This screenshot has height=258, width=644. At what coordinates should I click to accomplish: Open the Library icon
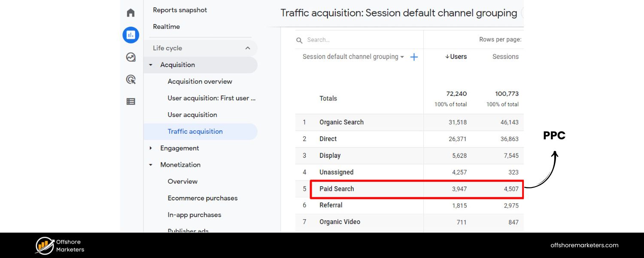pyautogui.click(x=131, y=101)
